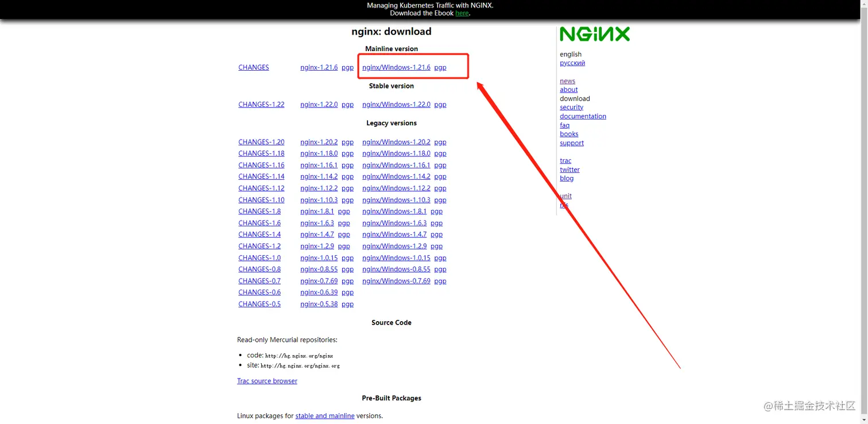This screenshot has height=424, width=868.
Task: Open pgp signature for nginx/Windows-1.22.0
Action: pyautogui.click(x=440, y=105)
